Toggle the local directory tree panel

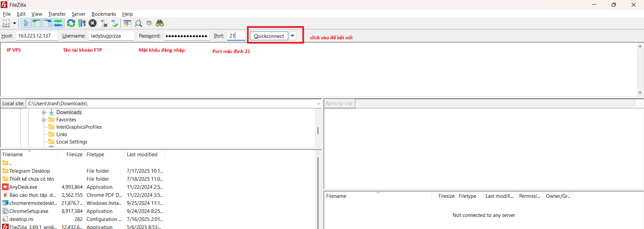tap(36, 23)
